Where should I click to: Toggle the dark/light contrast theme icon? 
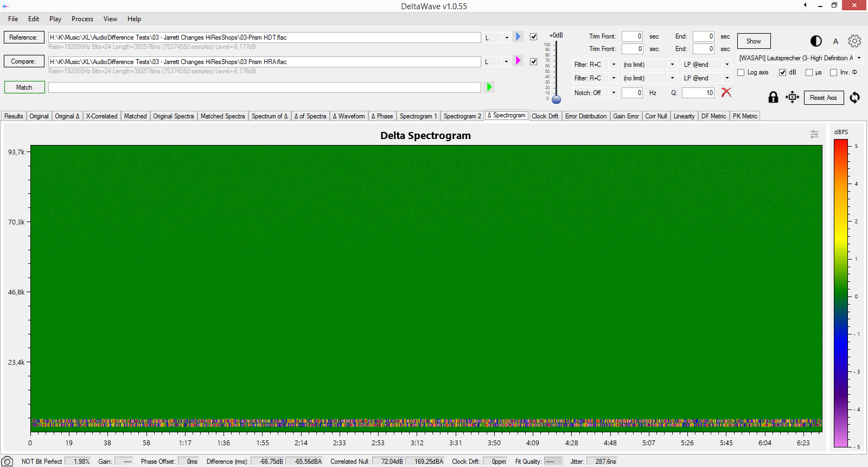tap(816, 41)
